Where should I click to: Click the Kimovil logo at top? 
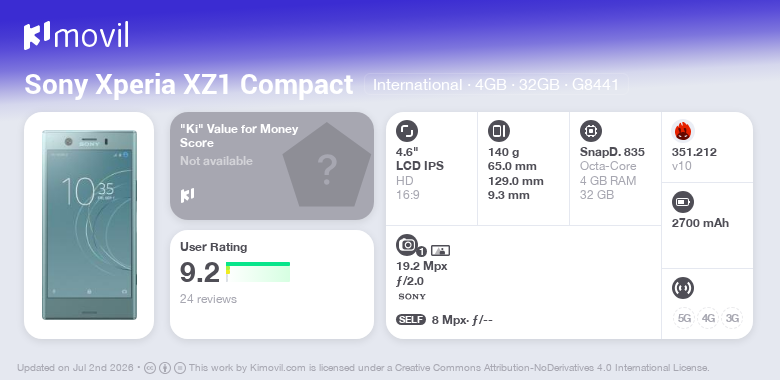(76, 36)
